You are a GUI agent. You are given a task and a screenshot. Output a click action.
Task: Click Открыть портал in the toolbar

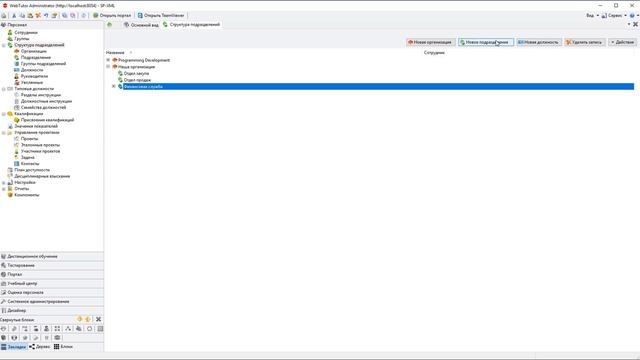coord(112,16)
